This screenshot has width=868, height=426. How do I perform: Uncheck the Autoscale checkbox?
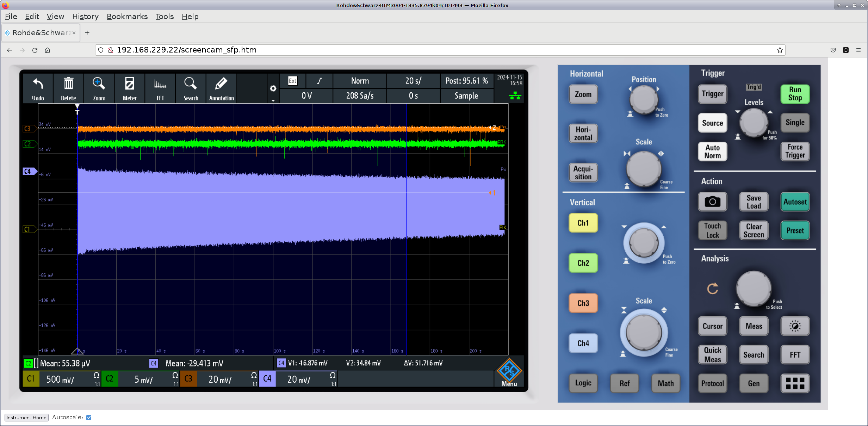coord(89,418)
